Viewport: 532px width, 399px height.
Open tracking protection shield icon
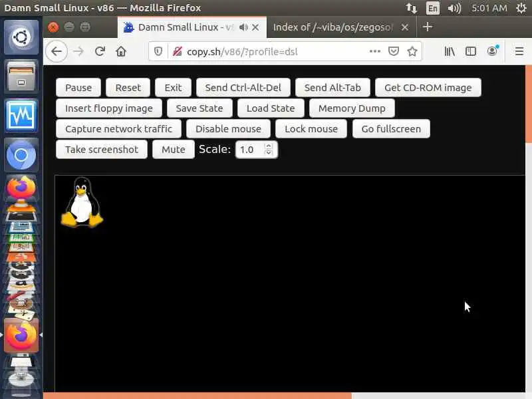[158, 52]
